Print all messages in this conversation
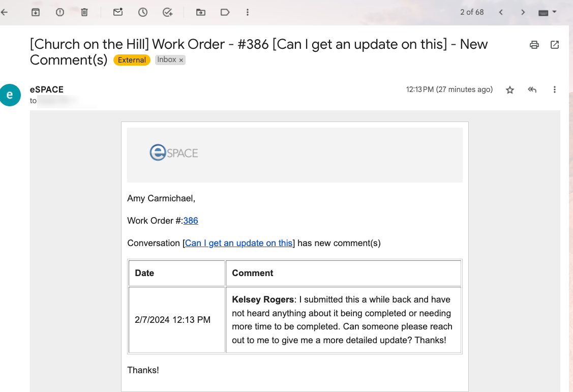This screenshot has width=573, height=392. tap(534, 45)
